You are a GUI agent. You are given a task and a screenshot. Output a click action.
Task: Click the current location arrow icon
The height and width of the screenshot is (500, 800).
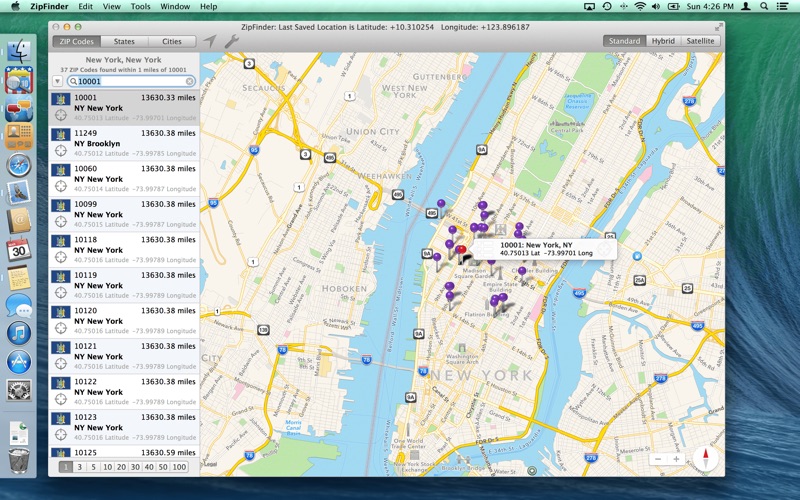click(x=209, y=41)
